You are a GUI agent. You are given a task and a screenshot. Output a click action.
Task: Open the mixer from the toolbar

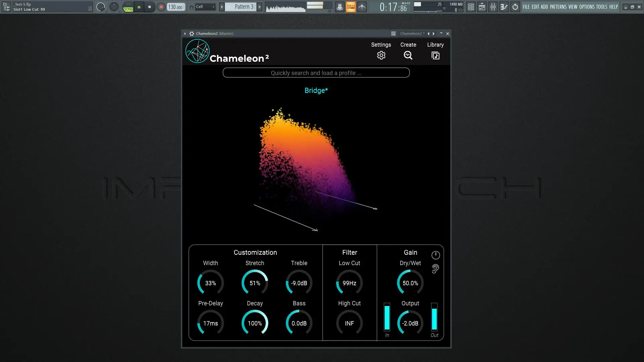(x=493, y=7)
